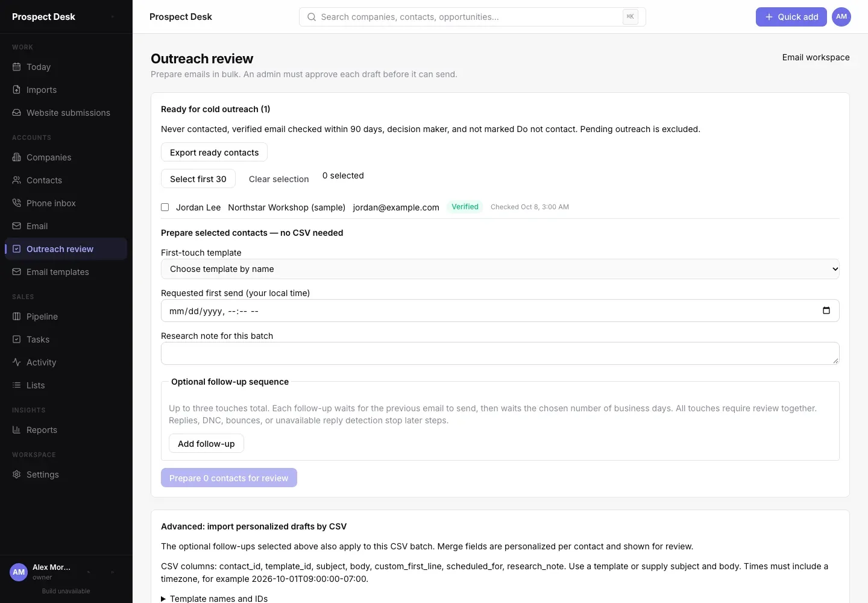Focus the search companies and contacts field

(473, 17)
